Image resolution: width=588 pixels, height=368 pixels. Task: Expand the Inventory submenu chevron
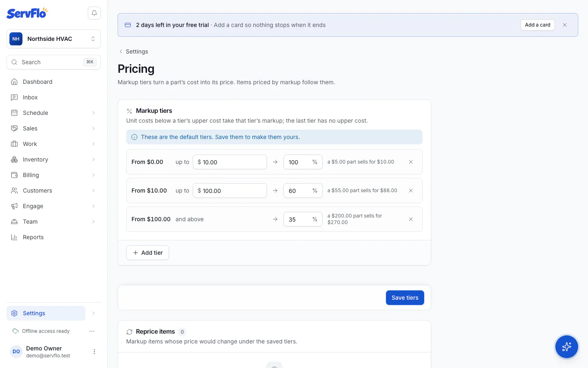tap(94, 159)
